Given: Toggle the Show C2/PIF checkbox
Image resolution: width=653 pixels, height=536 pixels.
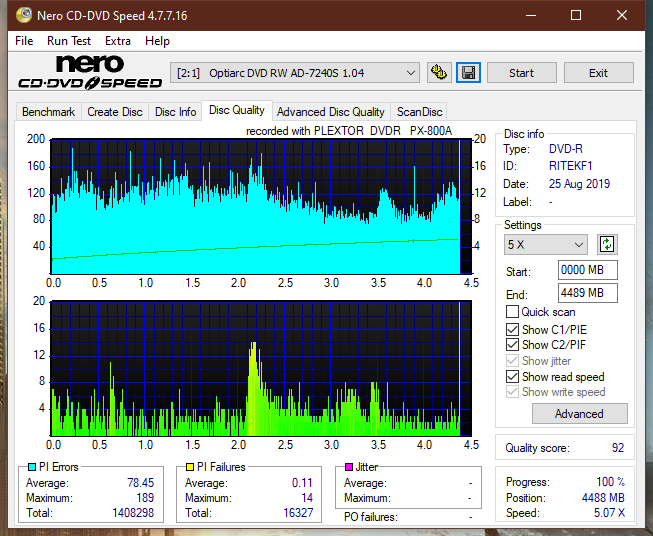Looking at the screenshot, I should tap(512, 345).
